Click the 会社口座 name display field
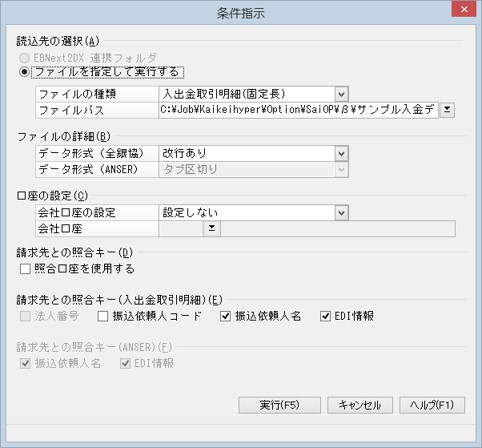Viewport: 482px width, 448px height. click(x=338, y=229)
